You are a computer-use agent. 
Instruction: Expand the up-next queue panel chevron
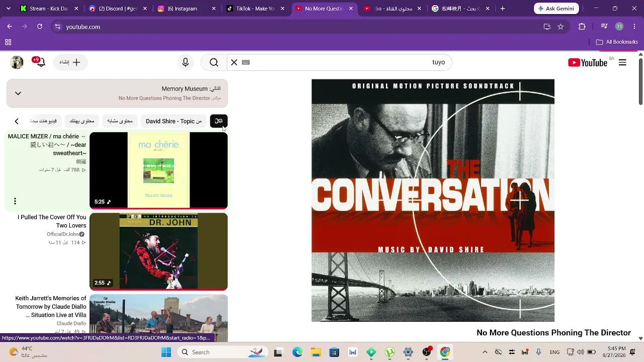click(18, 94)
